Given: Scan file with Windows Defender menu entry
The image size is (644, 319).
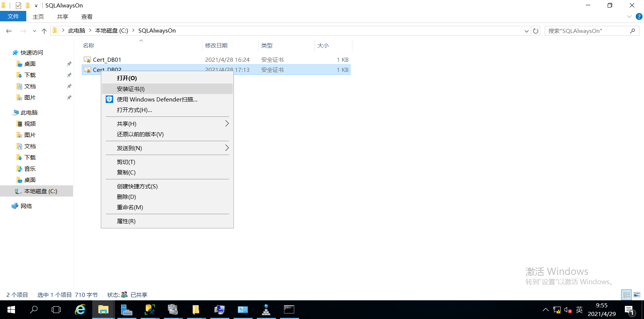Looking at the screenshot, I should click(167, 99).
